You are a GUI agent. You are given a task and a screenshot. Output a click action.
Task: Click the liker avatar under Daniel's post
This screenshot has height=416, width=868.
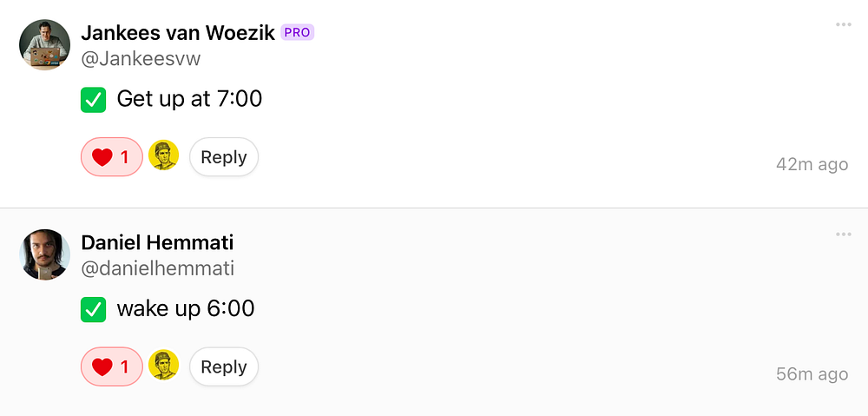point(163,366)
